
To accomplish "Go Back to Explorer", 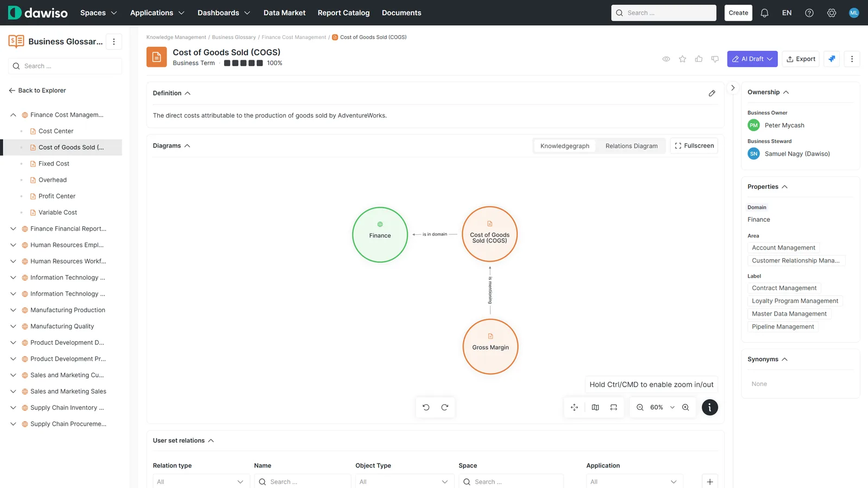I will (37, 91).
